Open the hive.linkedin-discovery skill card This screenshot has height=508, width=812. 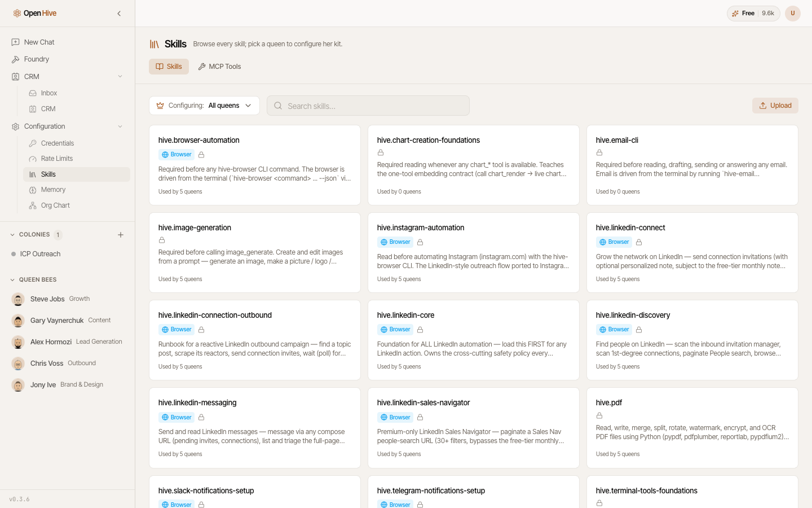(x=692, y=340)
